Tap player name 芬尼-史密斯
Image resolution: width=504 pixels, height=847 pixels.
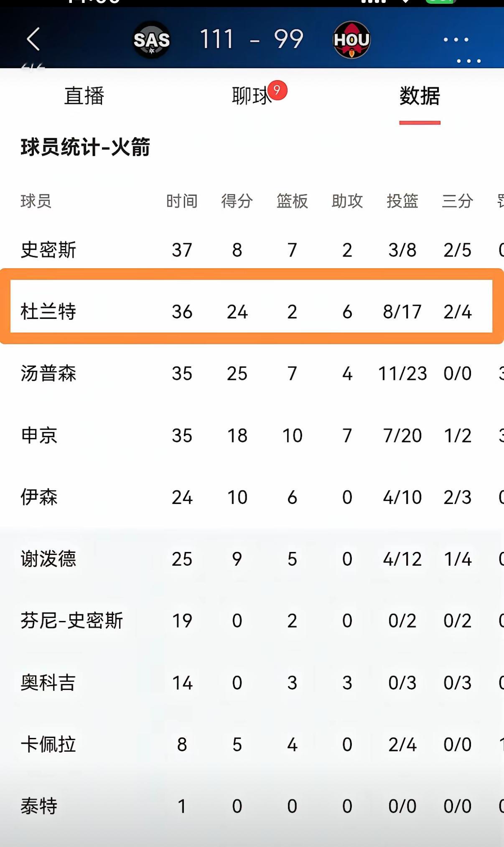point(72,621)
